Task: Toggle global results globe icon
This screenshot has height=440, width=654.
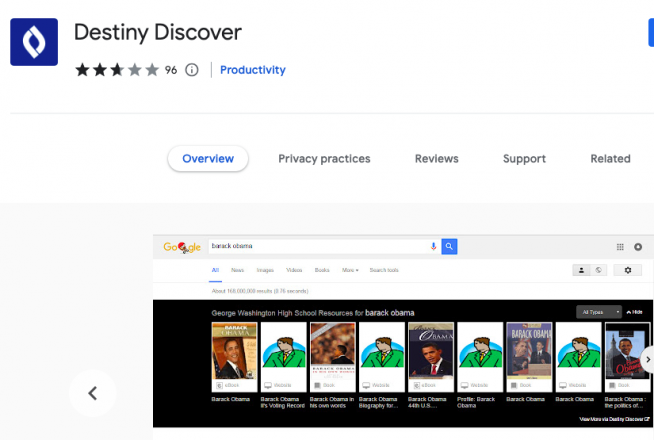Action: coord(598,270)
